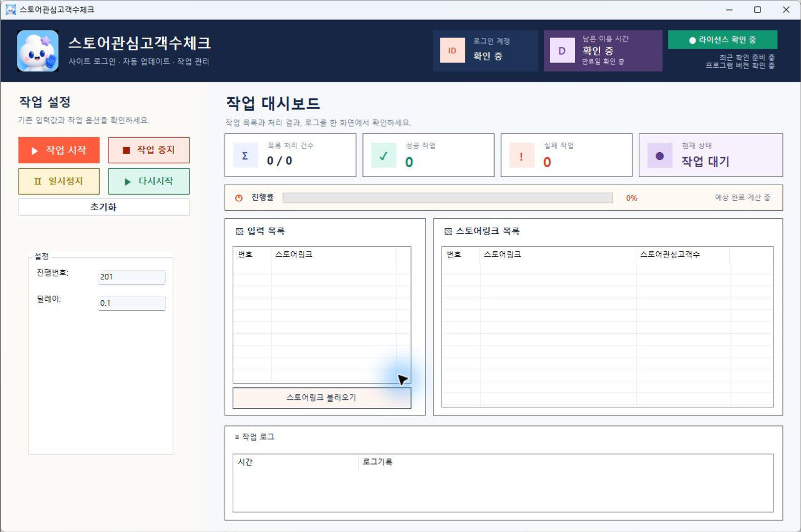Click the 번호 column header in 입력 목록
This screenshot has height=532, width=801.
click(x=252, y=254)
